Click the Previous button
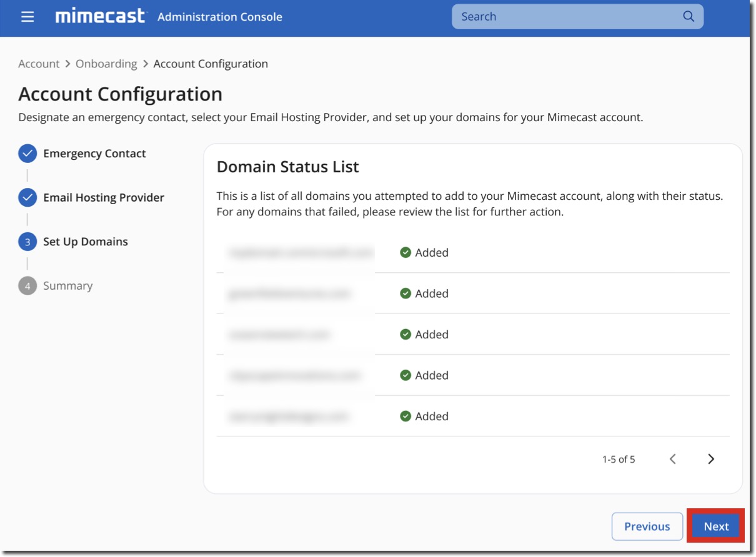Viewport: 756px width, 557px height. [x=647, y=526]
